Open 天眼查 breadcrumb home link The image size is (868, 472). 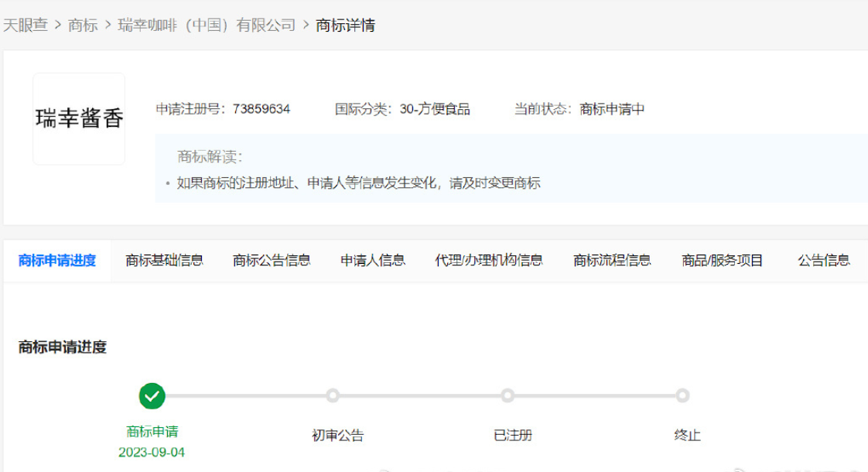26,26
